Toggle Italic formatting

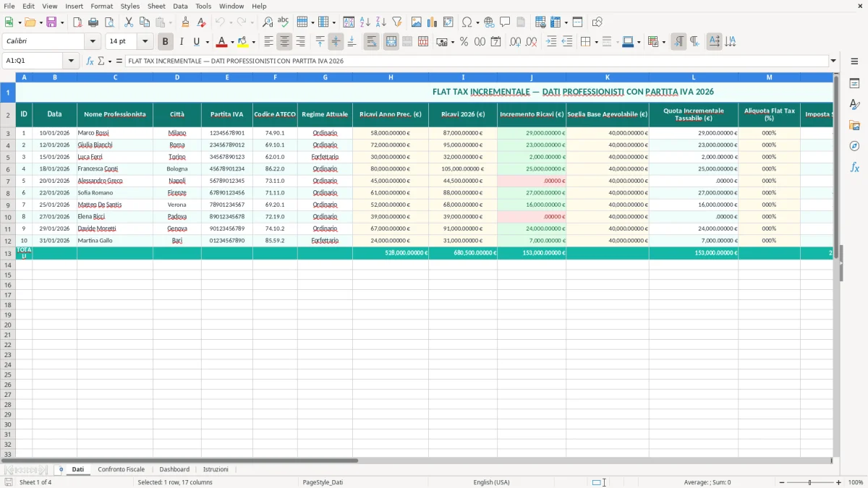tap(181, 42)
